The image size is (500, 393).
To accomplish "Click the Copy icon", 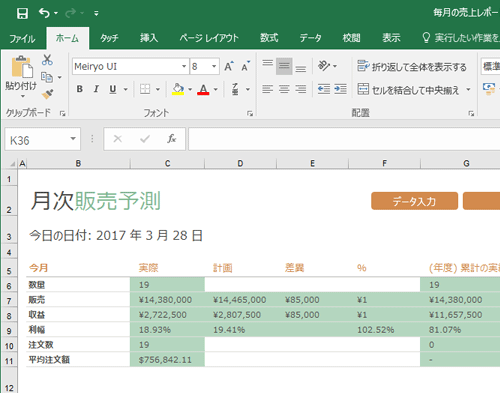I will (47, 77).
